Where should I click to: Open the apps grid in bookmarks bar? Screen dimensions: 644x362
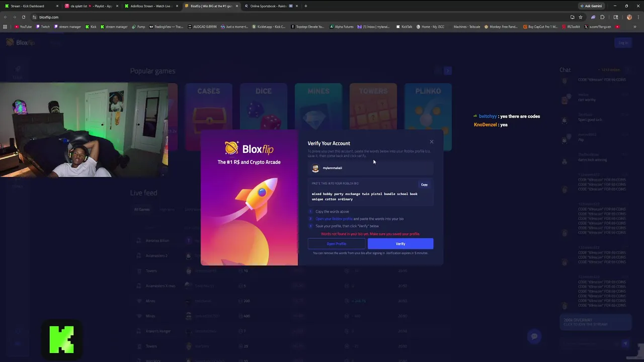click(5, 27)
